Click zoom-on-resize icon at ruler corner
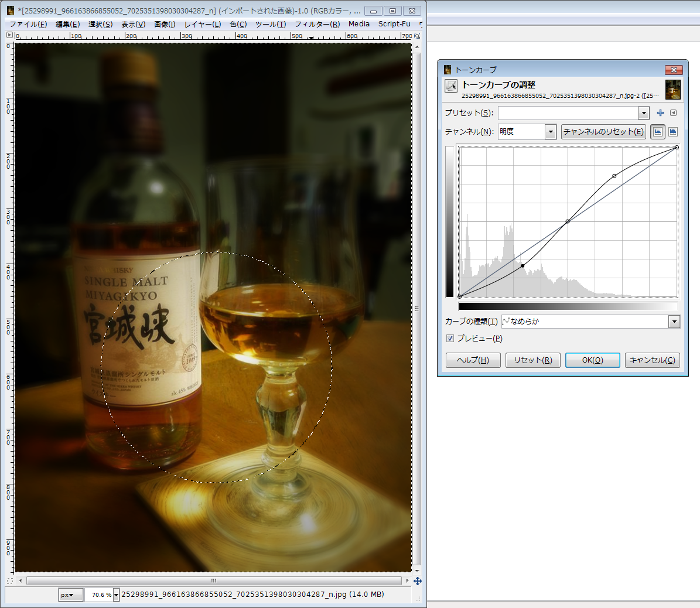The height and width of the screenshot is (608, 700). click(417, 36)
